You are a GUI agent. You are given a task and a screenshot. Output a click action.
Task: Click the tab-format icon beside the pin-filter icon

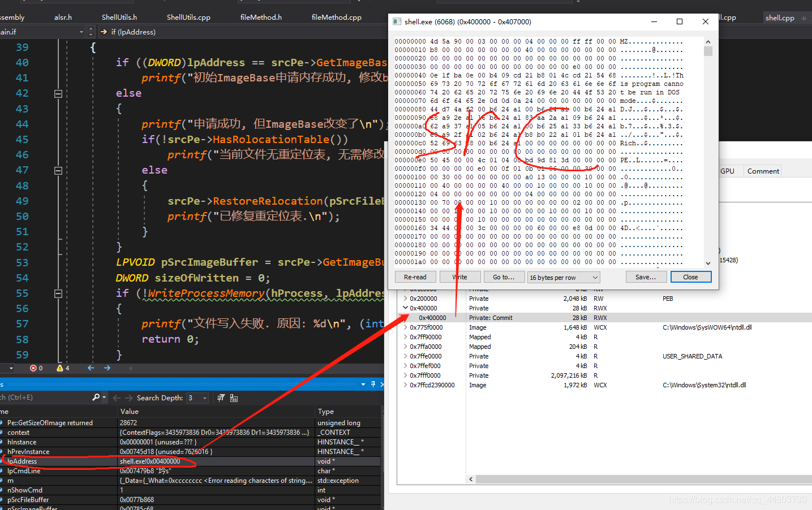click(x=234, y=398)
